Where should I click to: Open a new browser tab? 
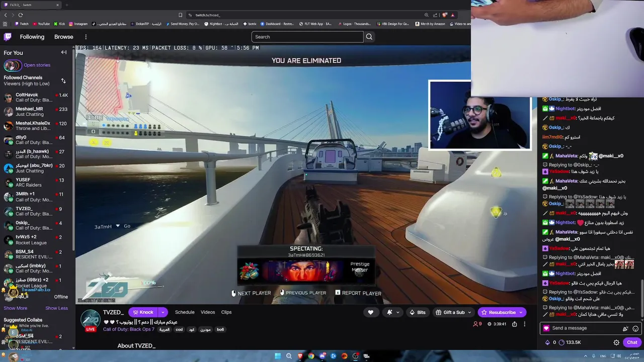tap(66, 5)
